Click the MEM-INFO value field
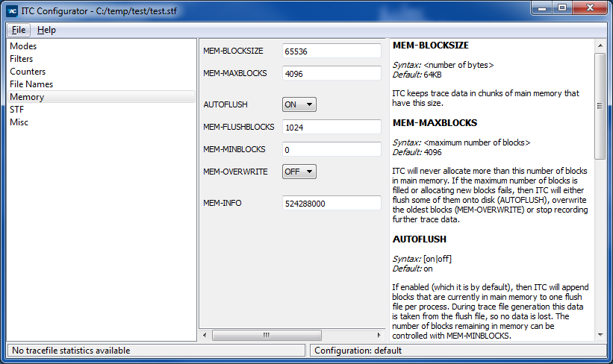The width and height of the screenshot is (613, 364). tap(332, 204)
